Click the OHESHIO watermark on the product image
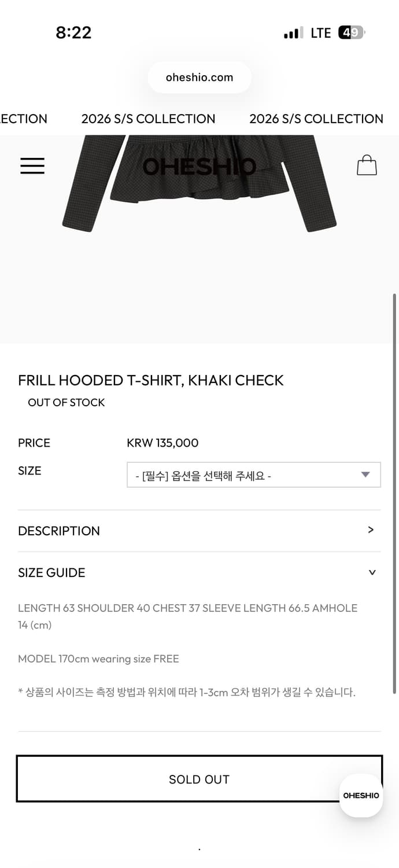The image size is (399, 868). [x=199, y=166]
